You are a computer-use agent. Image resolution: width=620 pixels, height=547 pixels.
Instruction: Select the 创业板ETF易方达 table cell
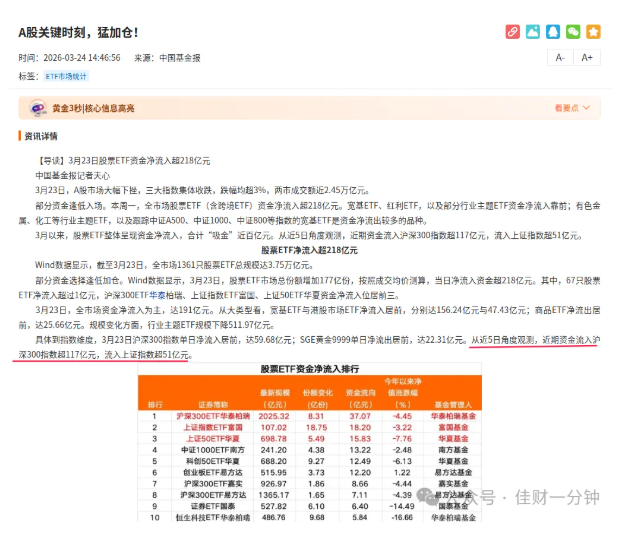click(x=213, y=473)
